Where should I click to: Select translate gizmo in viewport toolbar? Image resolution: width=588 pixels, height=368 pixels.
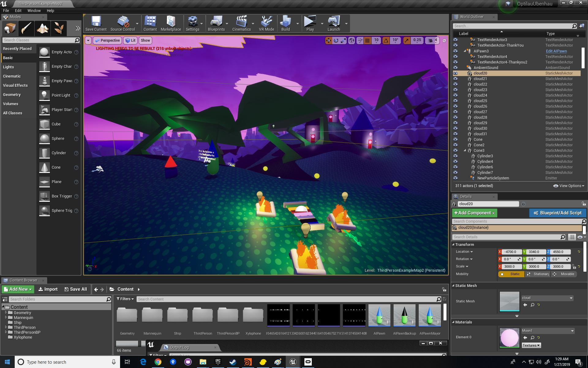[x=328, y=40]
